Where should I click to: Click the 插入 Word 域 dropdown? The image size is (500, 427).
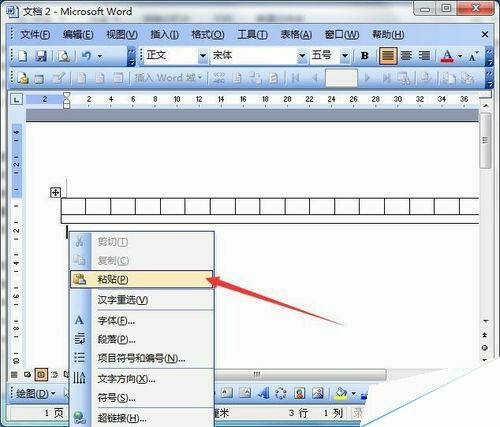pyautogui.click(x=168, y=78)
